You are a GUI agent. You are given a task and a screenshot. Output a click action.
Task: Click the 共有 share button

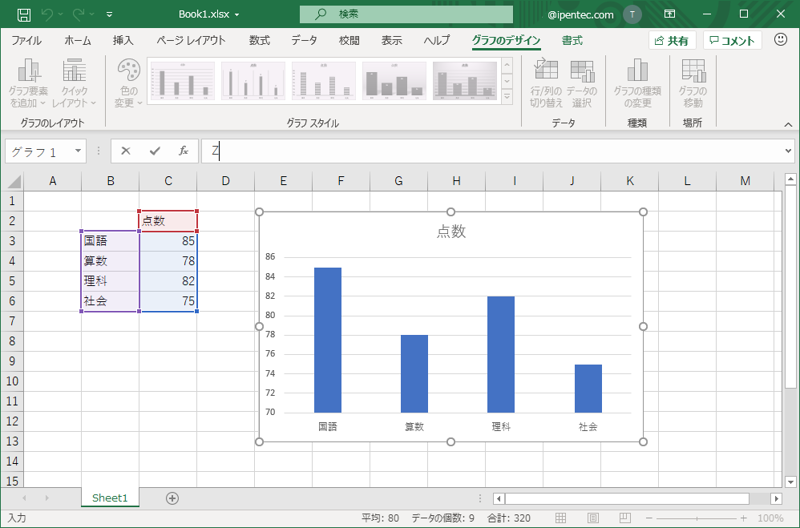[x=672, y=40]
